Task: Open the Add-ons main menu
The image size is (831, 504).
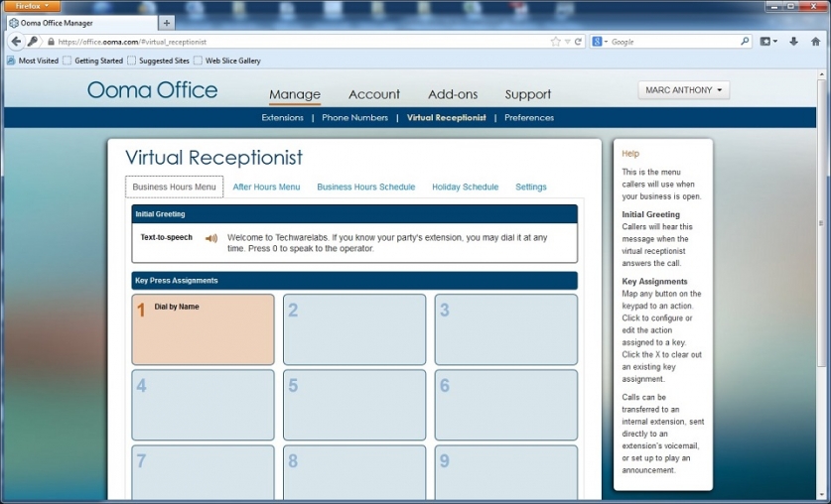Action: point(453,94)
